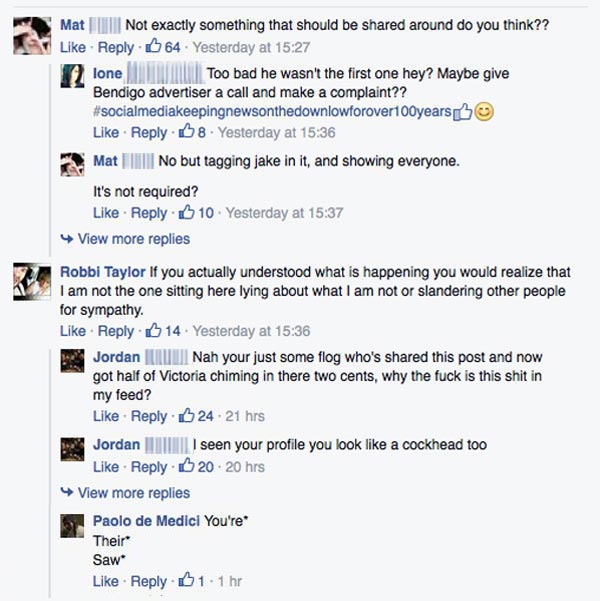Open timestamp Yesterday at 15:27
This screenshot has width=600, height=601.
tap(235, 46)
